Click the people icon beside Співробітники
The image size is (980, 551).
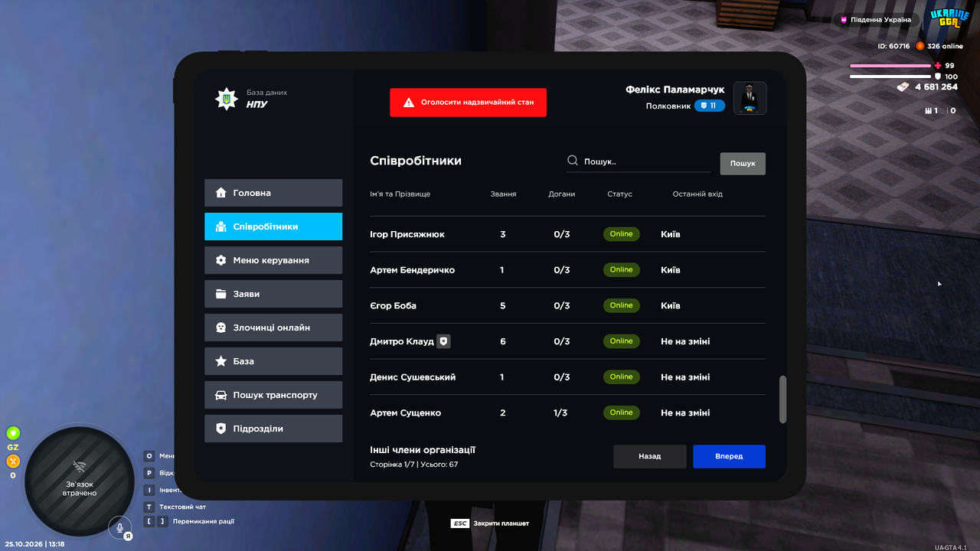[x=220, y=227]
